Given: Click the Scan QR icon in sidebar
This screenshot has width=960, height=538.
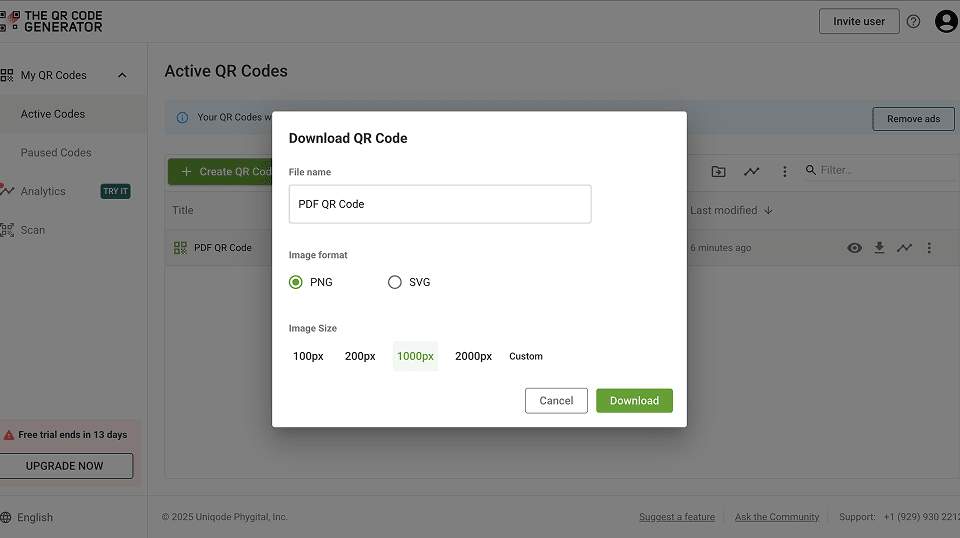Looking at the screenshot, I should [7, 230].
